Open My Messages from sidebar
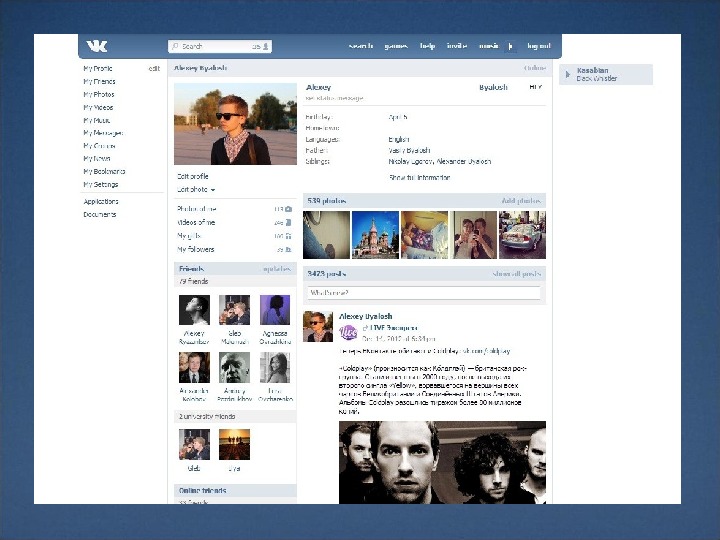The width and height of the screenshot is (720, 540). pos(103,133)
